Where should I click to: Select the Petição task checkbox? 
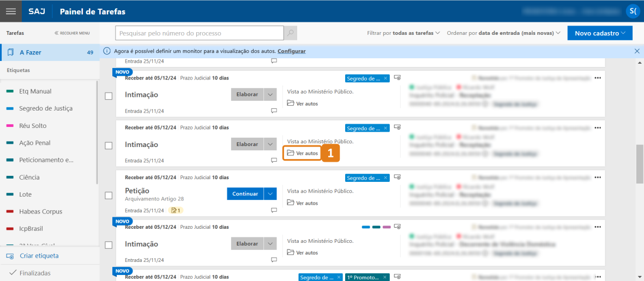point(109,196)
